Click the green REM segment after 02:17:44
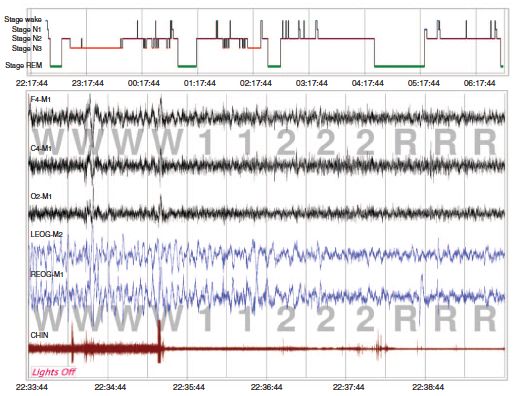The image size is (519, 396). [274, 66]
